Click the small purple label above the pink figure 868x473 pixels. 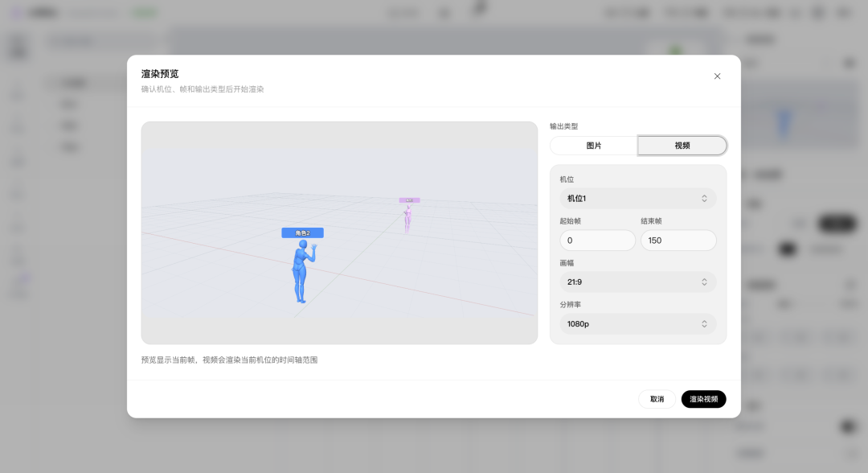(x=409, y=200)
